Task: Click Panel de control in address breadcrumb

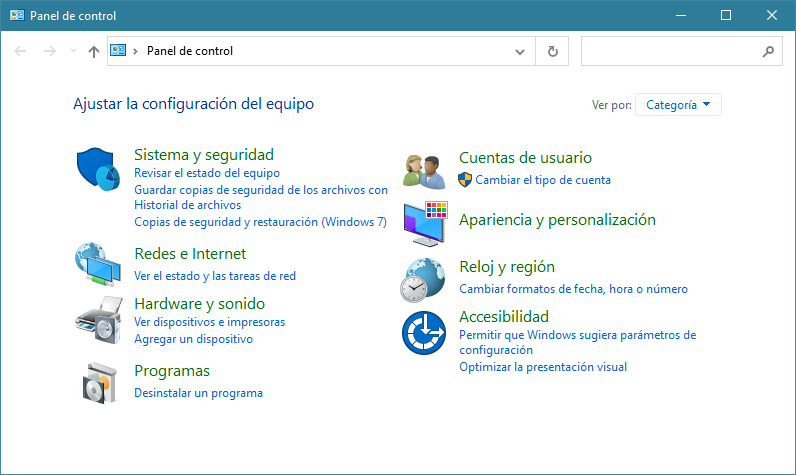Action: [190, 51]
